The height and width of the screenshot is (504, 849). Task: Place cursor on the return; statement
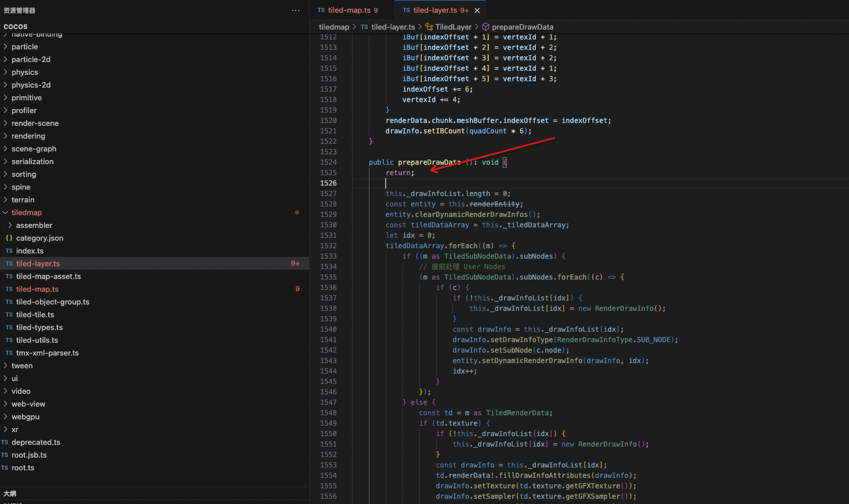[x=400, y=173]
